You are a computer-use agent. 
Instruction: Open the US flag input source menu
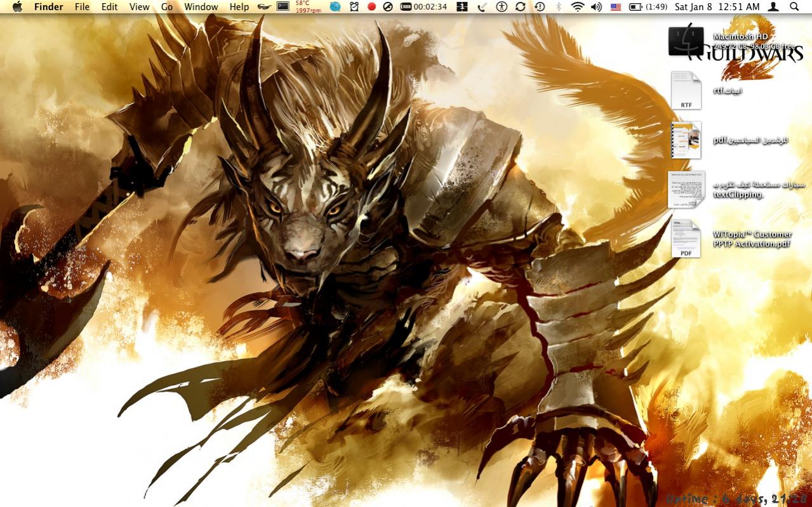[614, 7]
